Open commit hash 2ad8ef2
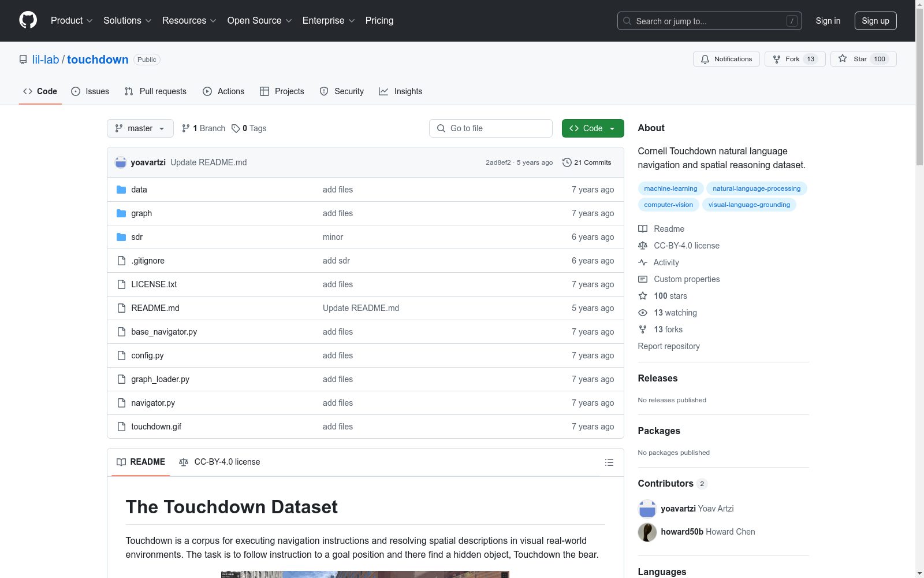 tap(498, 162)
